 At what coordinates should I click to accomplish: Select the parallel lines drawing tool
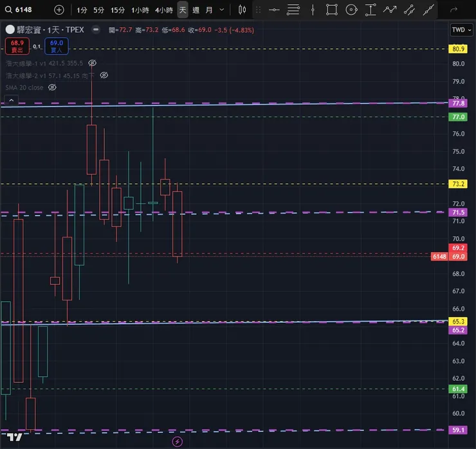click(x=293, y=10)
